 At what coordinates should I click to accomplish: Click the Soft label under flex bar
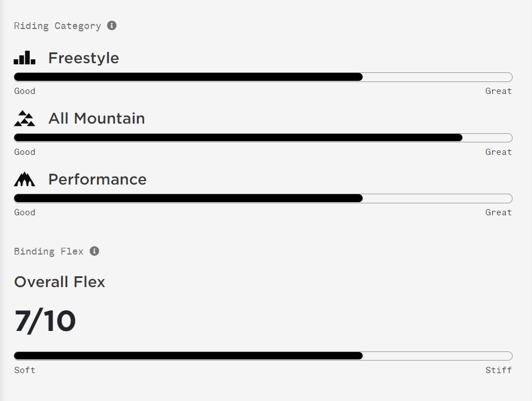25,370
